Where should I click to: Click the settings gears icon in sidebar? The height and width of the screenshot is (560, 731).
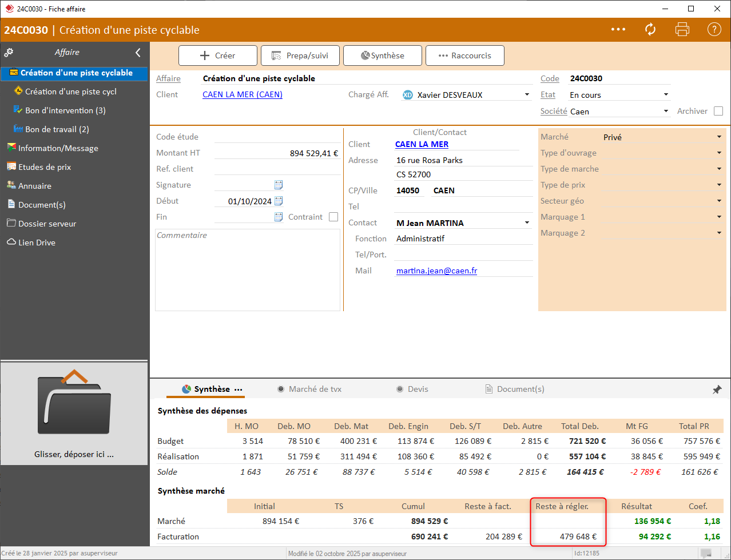[9, 53]
